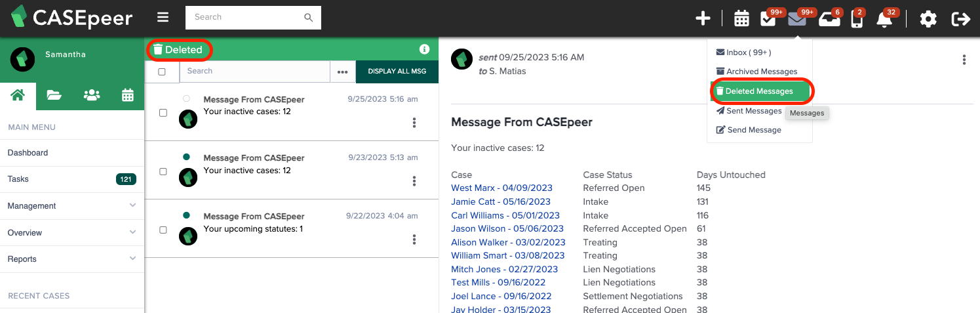Open the calendar icon in top bar

741,19
